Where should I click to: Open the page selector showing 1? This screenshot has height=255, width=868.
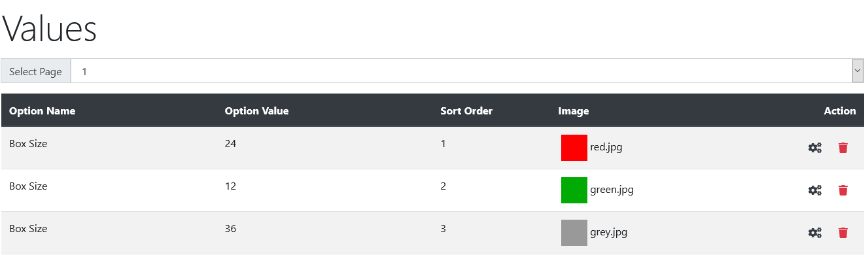pyautogui.click(x=467, y=71)
